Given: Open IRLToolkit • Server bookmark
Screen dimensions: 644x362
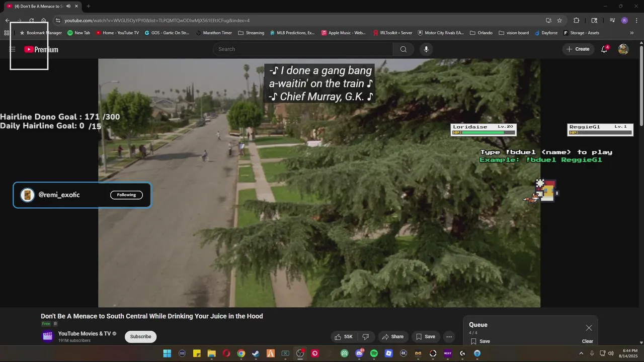Looking at the screenshot, I should (x=393, y=33).
